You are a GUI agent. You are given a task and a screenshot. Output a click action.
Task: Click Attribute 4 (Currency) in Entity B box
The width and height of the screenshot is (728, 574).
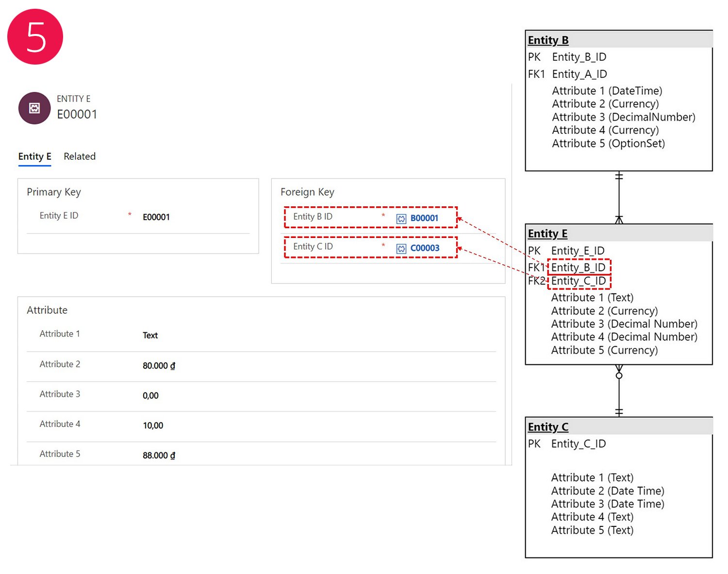606,130
